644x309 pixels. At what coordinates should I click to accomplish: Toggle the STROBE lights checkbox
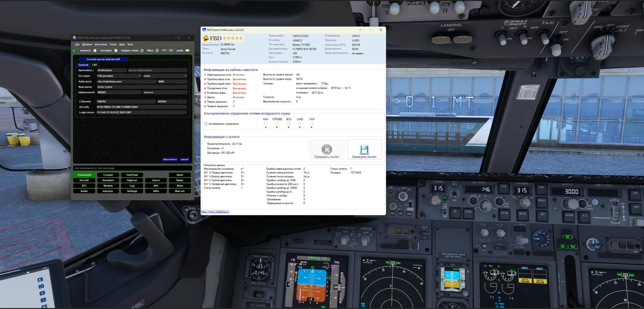click(x=277, y=123)
